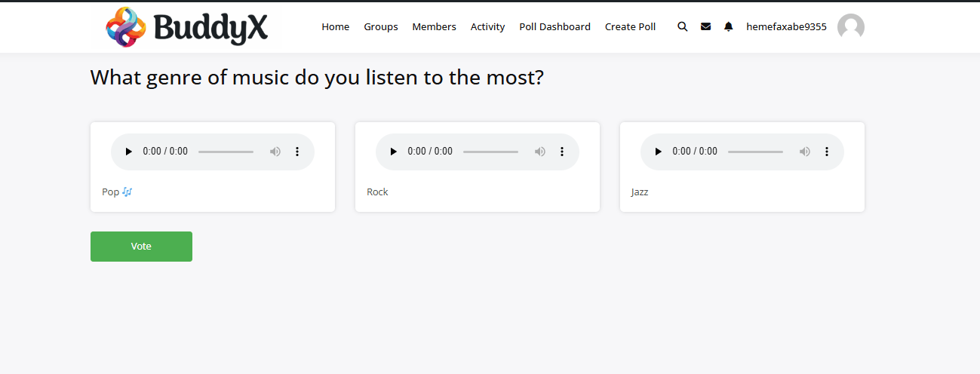Mute the Pop audio player
This screenshot has width=980, height=374.
(x=275, y=152)
